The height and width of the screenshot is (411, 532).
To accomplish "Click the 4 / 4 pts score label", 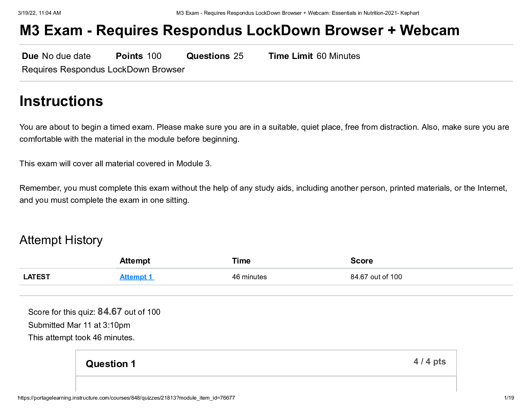I will pyautogui.click(x=430, y=361).
